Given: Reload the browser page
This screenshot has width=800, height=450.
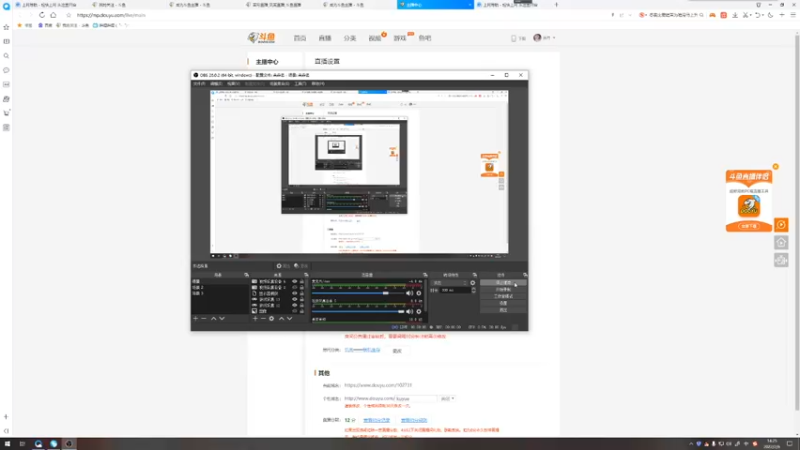Looking at the screenshot, I should coord(42,15).
